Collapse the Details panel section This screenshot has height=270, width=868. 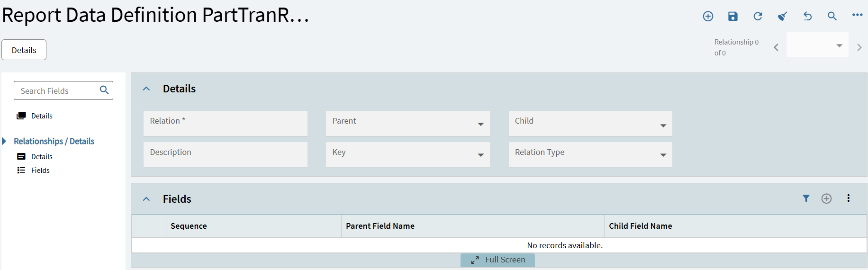(146, 89)
